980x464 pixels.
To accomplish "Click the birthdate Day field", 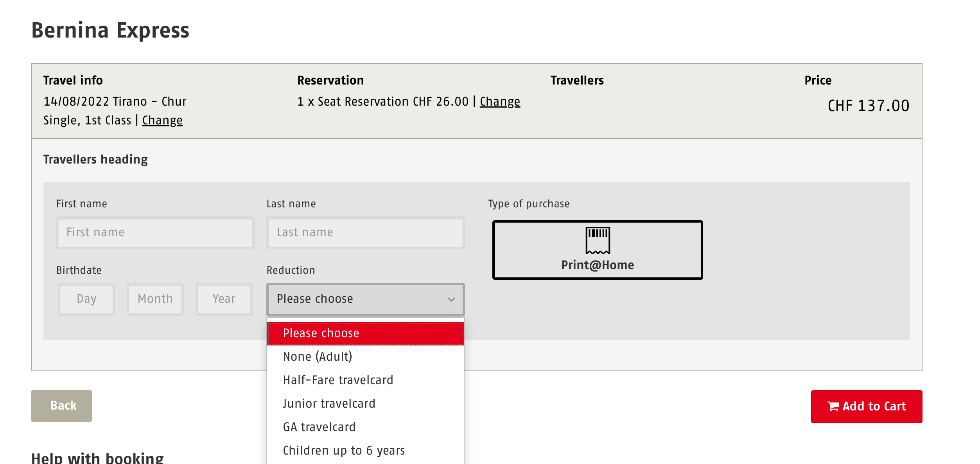I will click(86, 299).
